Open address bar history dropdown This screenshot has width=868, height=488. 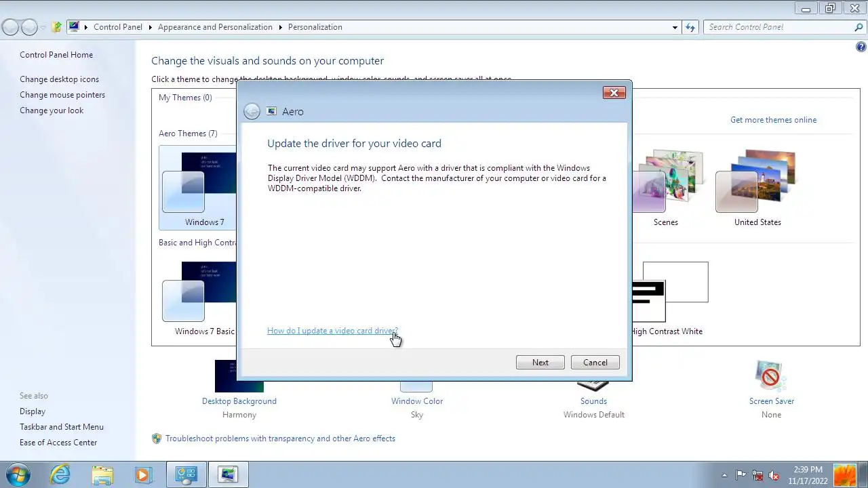click(x=675, y=27)
